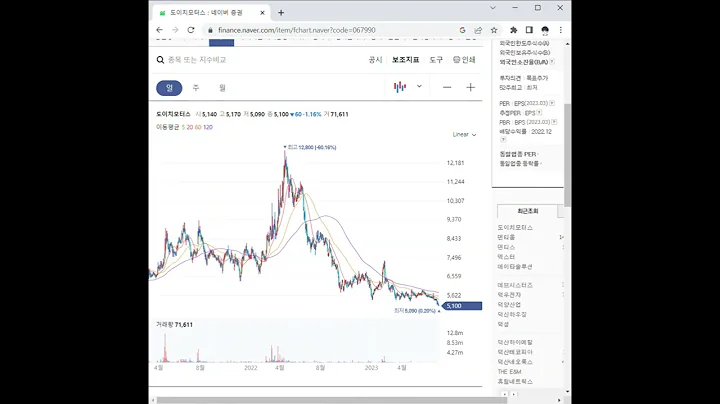
Task: Click the horizontal page scrollbar
Action: pyautogui.click(x=332, y=400)
